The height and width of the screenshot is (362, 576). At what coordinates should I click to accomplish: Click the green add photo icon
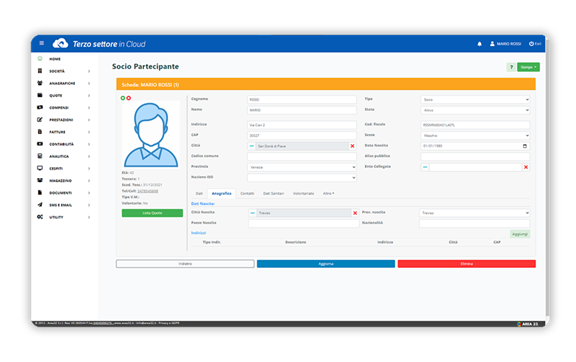click(123, 98)
